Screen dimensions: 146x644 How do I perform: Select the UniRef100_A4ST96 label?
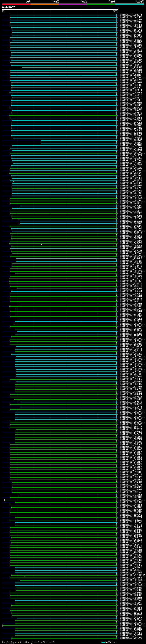pyautogui.click(x=131, y=163)
